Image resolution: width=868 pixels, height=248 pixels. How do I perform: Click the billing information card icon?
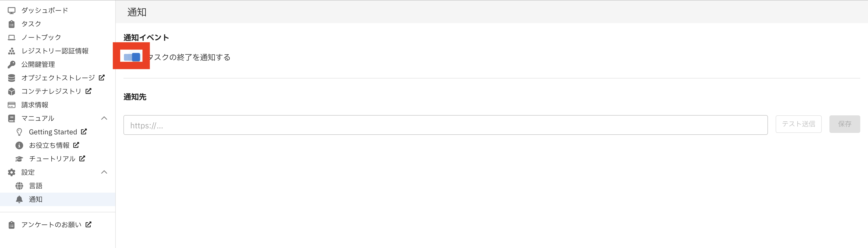click(x=12, y=105)
